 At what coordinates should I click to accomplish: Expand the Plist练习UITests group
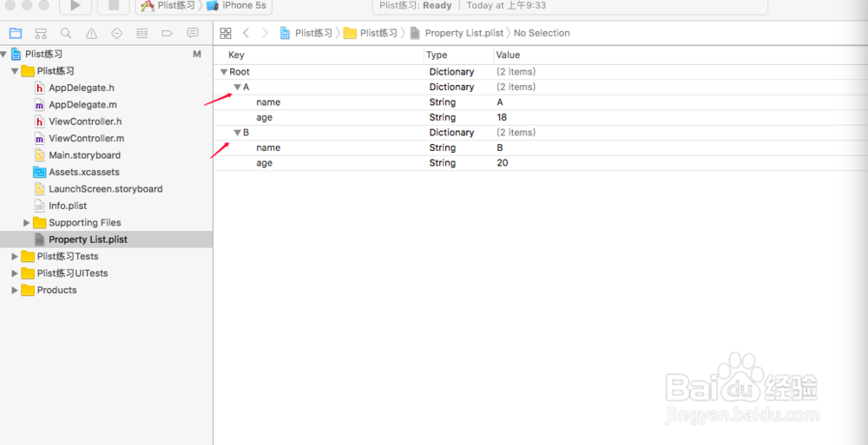[x=15, y=273]
